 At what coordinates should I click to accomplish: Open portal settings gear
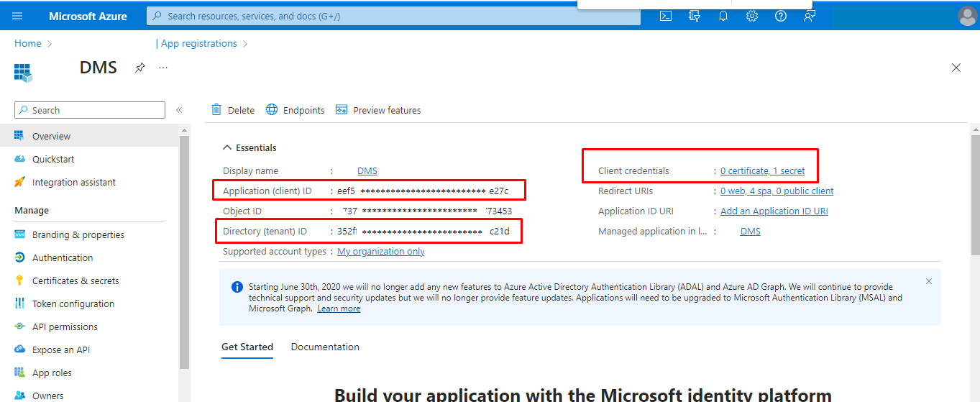[752, 16]
